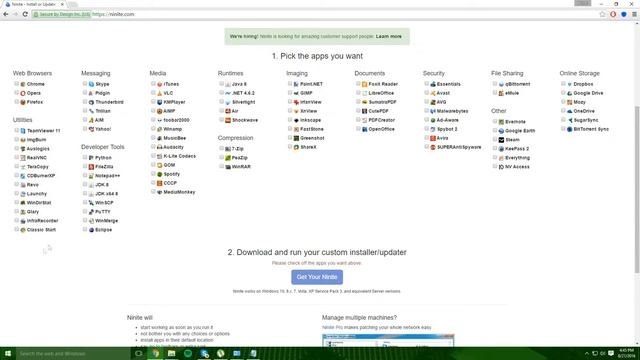Click the 7-Zip icon under Compression
This screenshot has width=640, height=360.
pos(228,149)
